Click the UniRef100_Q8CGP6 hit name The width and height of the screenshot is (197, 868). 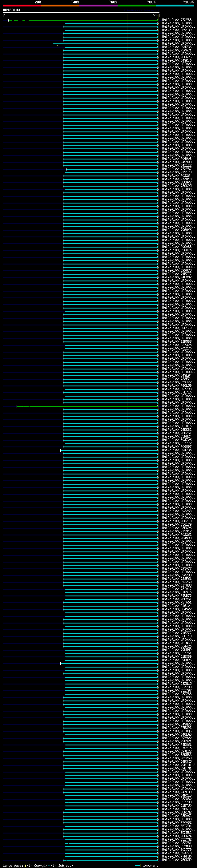(x=177, y=57)
